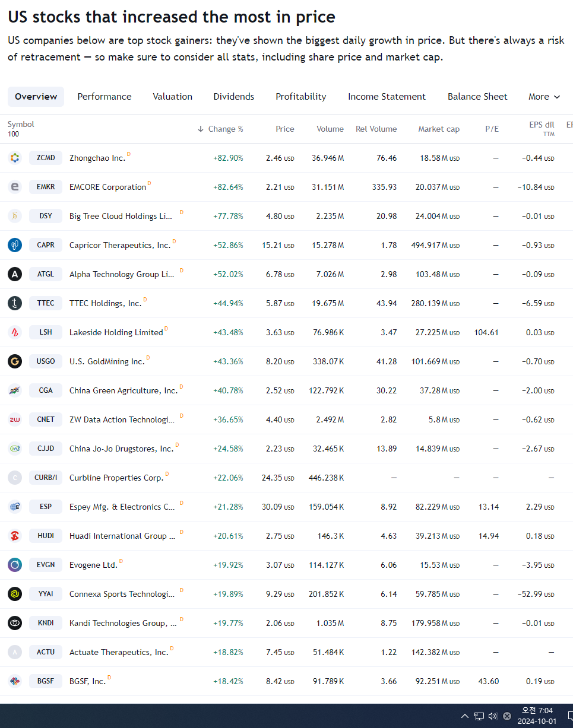The height and width of the screenshot is (728, 573).
Task: Open the CURB/I ticker symbol link
Action: (x=46, y=478)
